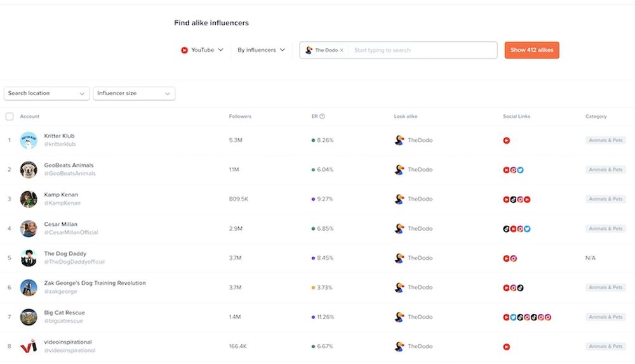Click Big Cat Rescue's profile avatar
Viewport: 635px width, 364px height.
(x=29, y=317)
